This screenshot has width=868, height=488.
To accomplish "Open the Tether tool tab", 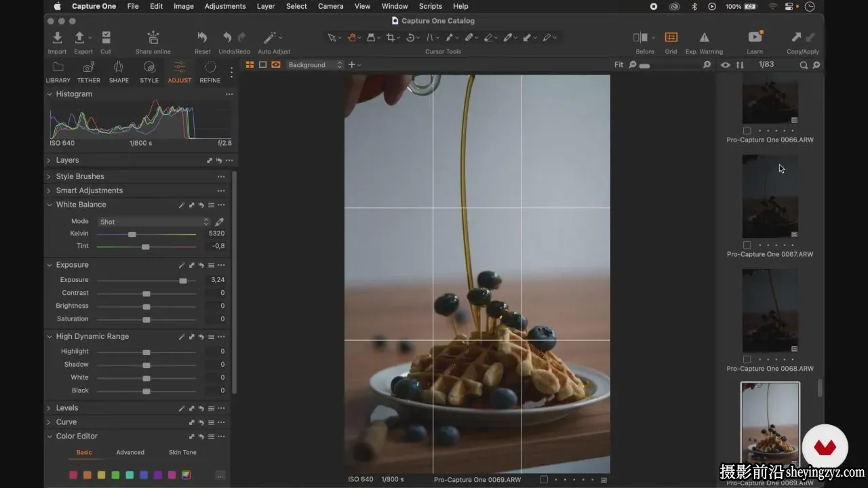I will tap(88, 72).
